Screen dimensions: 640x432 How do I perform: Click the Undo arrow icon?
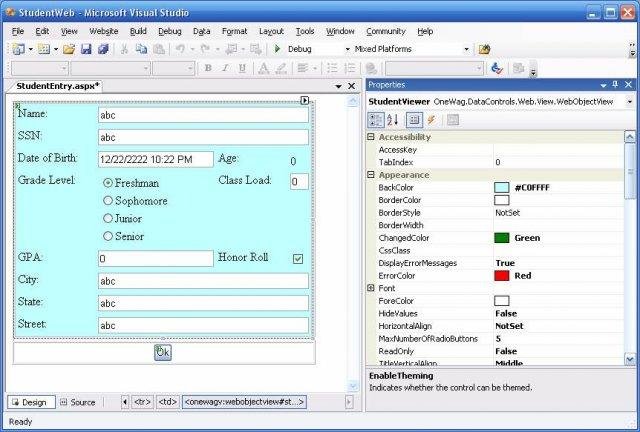pyautogui.click(x=180, y=49)
